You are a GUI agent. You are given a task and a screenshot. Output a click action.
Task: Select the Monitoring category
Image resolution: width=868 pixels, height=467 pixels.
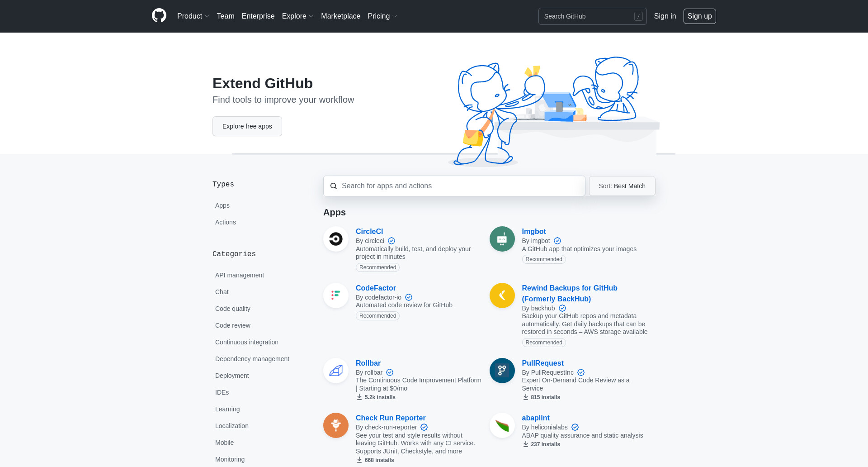(x=230, y=459)
